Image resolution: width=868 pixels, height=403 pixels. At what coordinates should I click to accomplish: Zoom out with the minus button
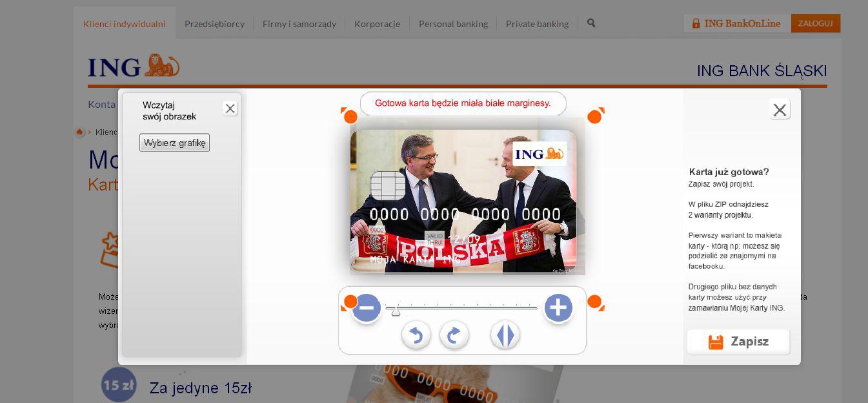click(366, 308)
